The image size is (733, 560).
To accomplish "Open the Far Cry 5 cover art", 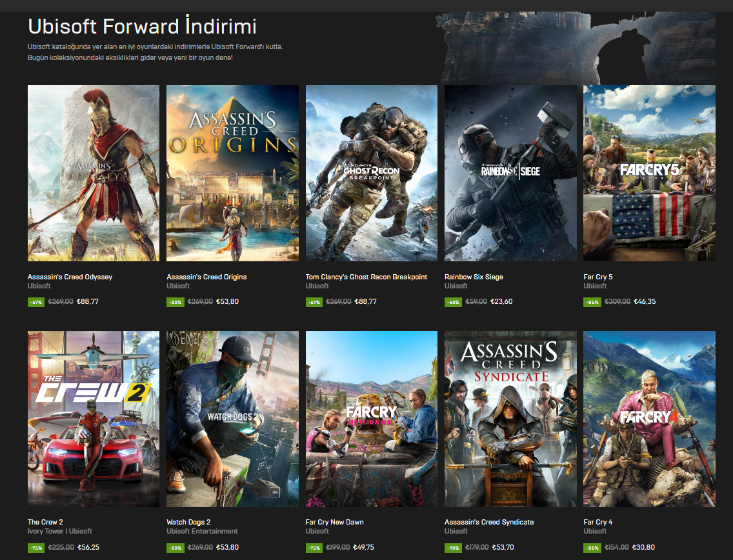I will coord(649,173).
